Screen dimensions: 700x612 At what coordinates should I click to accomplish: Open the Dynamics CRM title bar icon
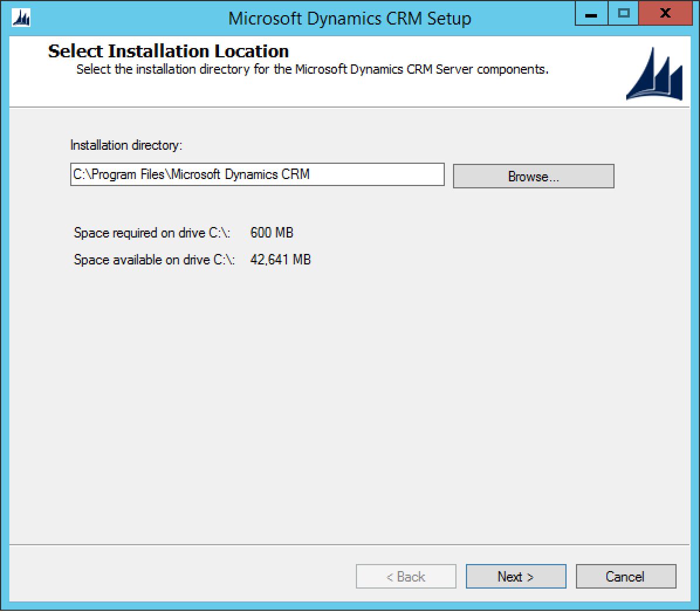click(21, 18)
